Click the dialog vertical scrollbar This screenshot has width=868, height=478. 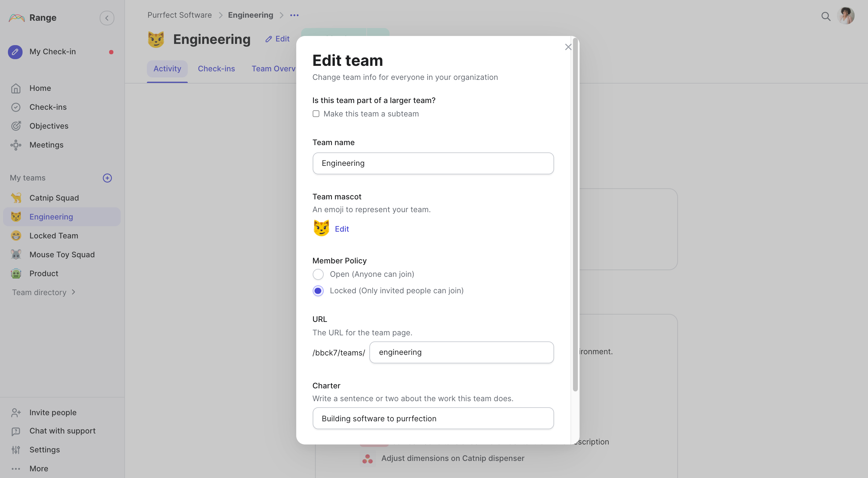pyautogui.click(x=575, y=215)
